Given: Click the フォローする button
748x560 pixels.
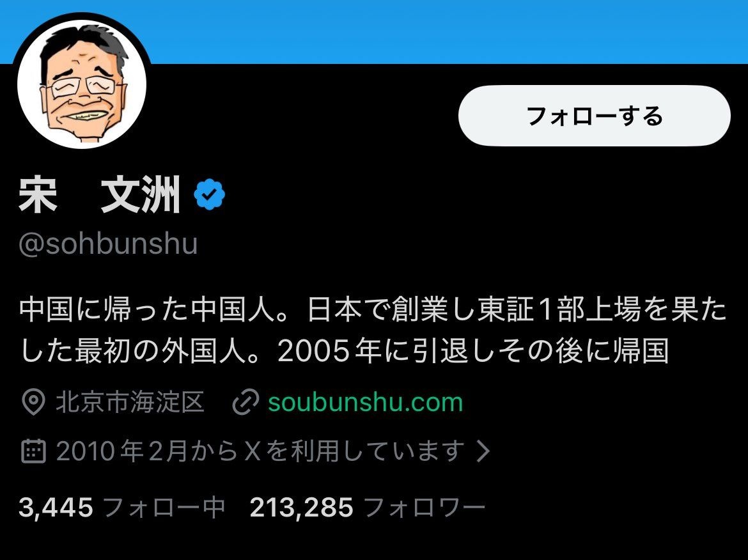Looking at the screenshot, I should tap(595, 116).
